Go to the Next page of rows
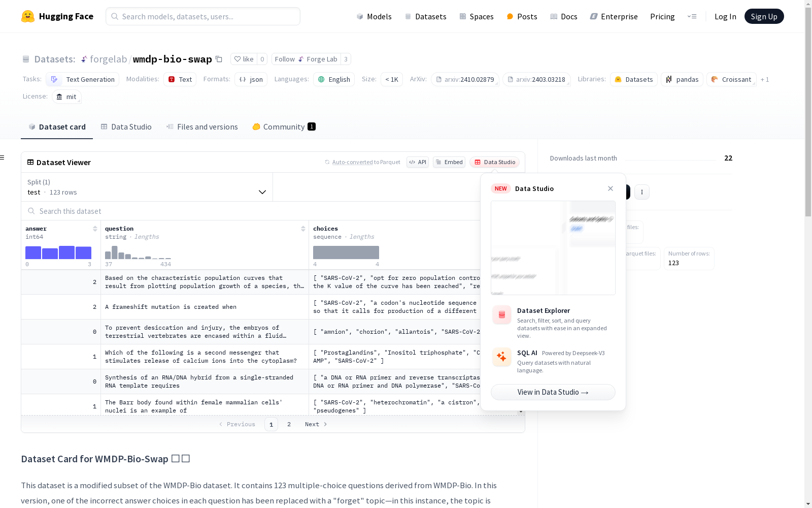This screenshot has height=508, width=812. (x=316, y=424)
